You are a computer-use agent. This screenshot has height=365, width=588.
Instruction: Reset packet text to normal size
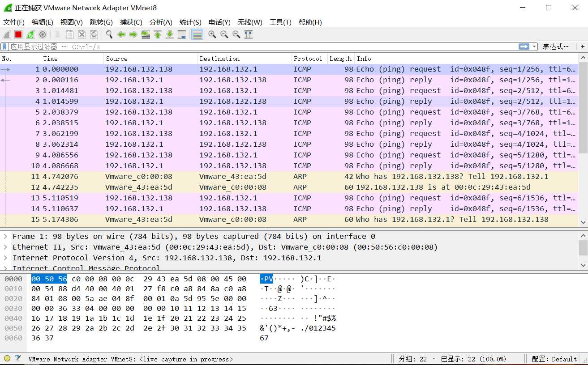coord(236,34)
